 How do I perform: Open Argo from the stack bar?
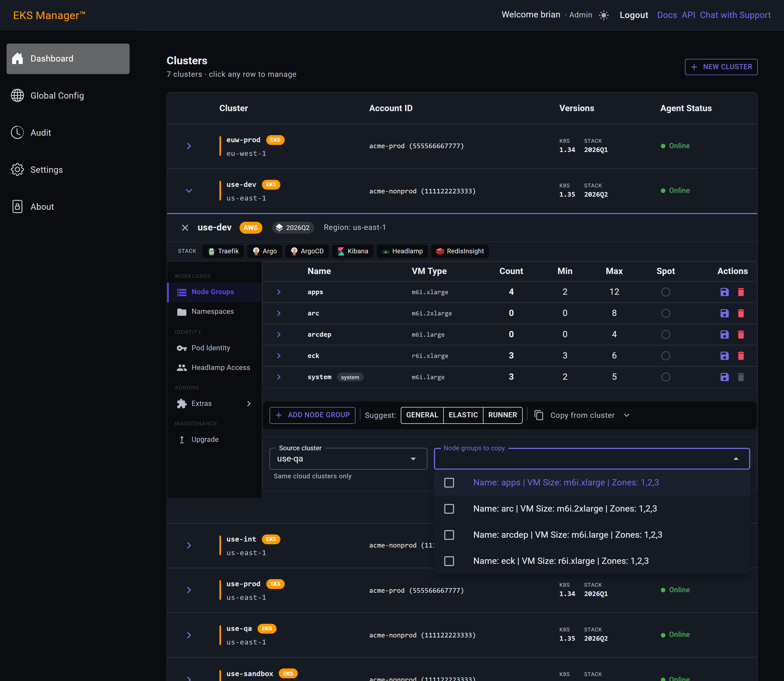(265, 251)
